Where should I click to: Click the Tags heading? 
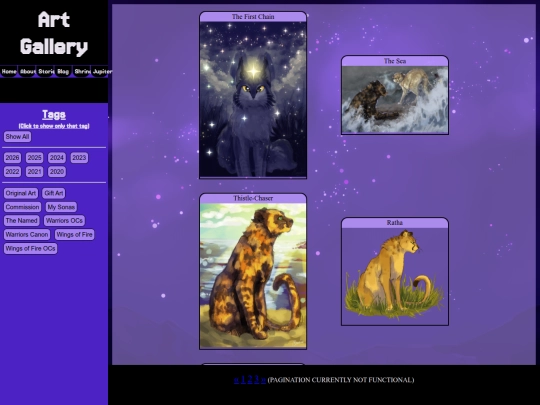click(x=54, y=114)
